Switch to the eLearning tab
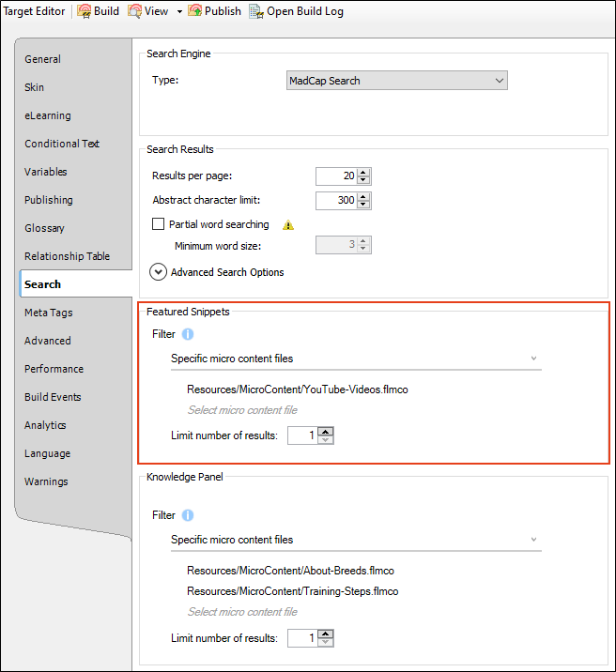 pyautogui.click(x=48, y=115)
